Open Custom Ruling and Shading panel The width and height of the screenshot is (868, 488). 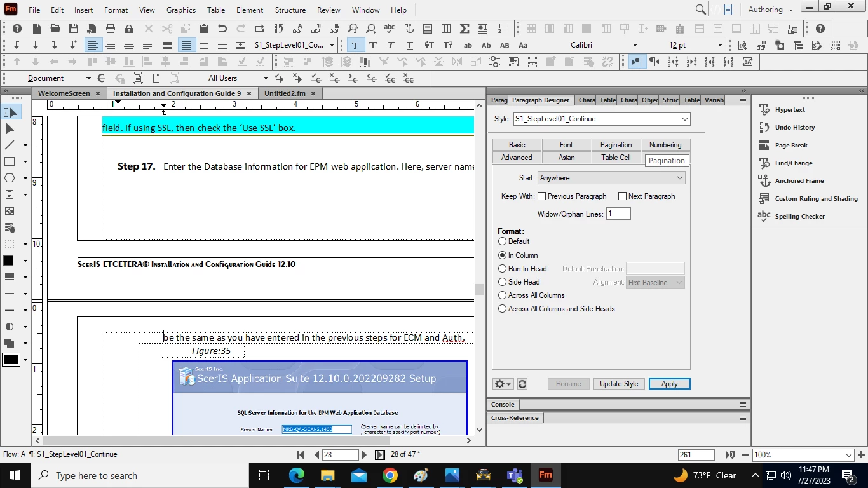pos(764,199)
